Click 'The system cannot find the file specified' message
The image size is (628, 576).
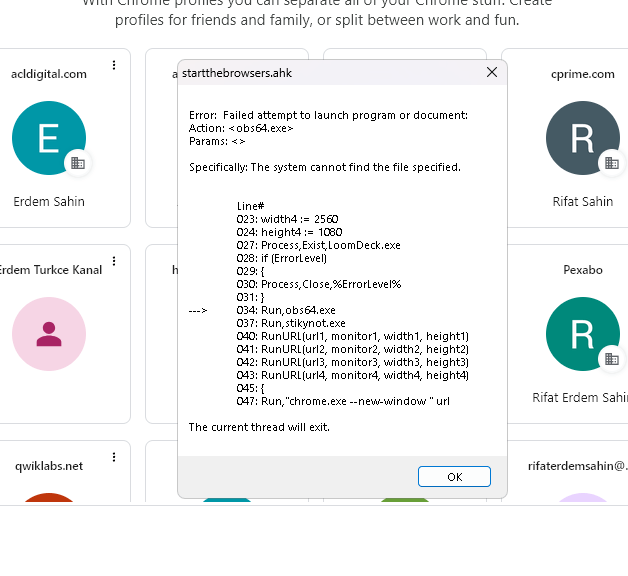coord(355,167)
